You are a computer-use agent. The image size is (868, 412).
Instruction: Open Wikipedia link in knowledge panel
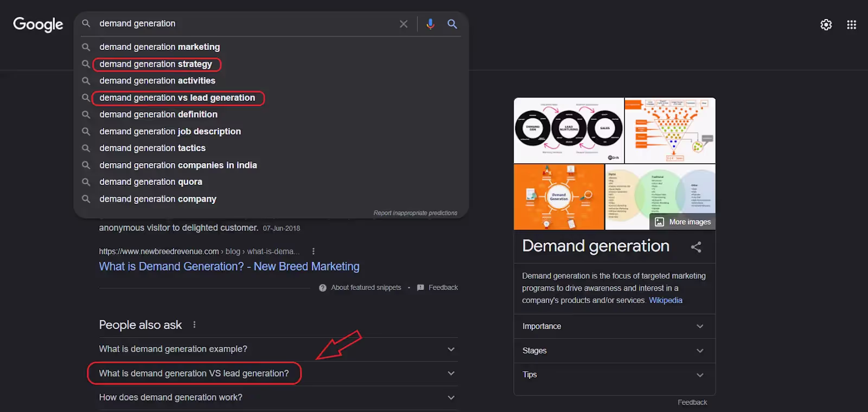pyautogui.click(x=666, y=300)
